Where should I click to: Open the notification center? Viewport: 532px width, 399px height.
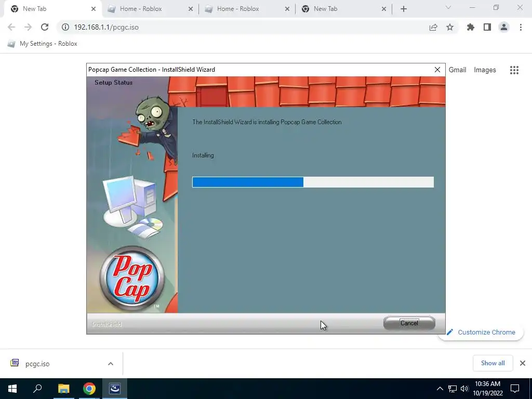[515, 389]
